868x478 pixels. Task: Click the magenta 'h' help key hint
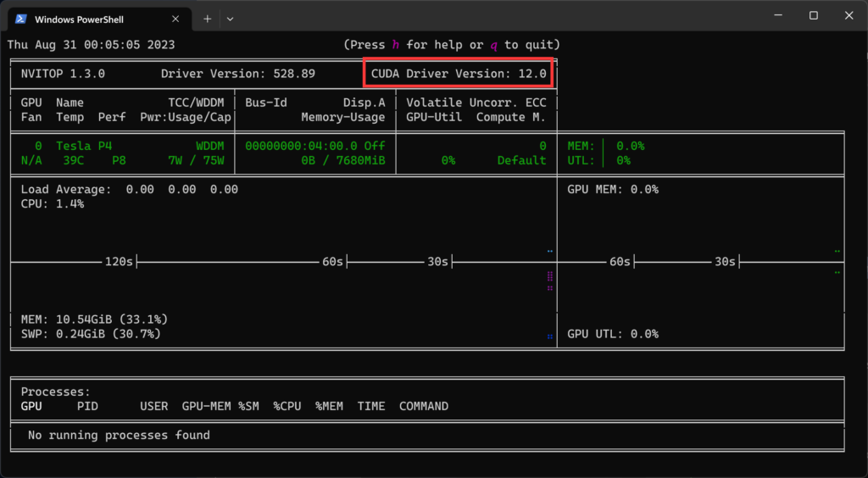pyautogui.click(x=395, y=45)
